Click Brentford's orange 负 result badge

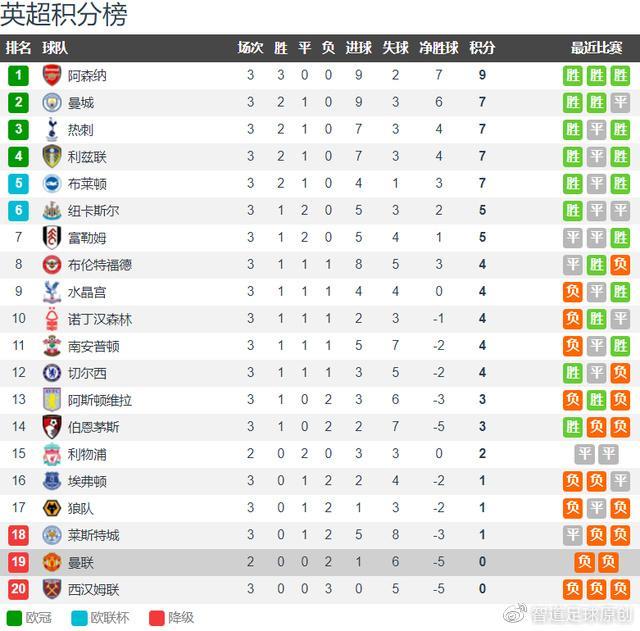[x=620, y=265]
